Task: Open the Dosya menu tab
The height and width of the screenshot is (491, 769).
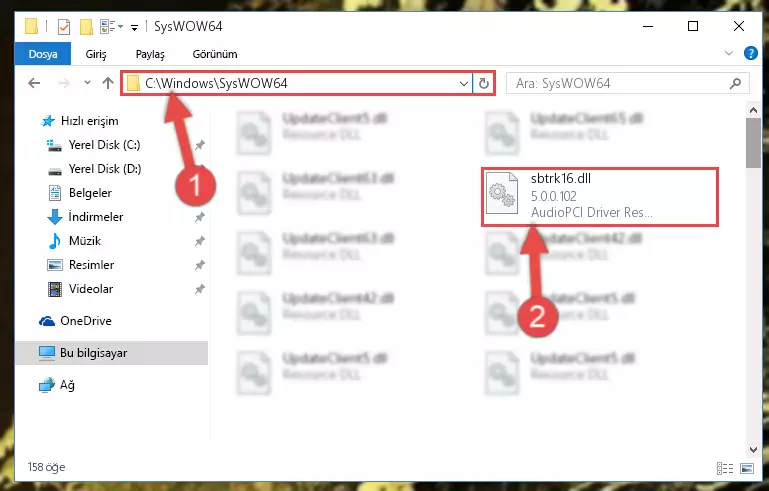Action: click(x=43, y=54)
